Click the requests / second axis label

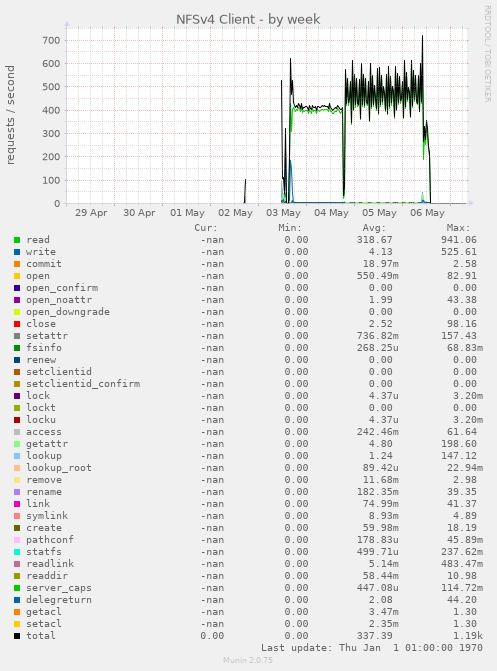(10, 115)
